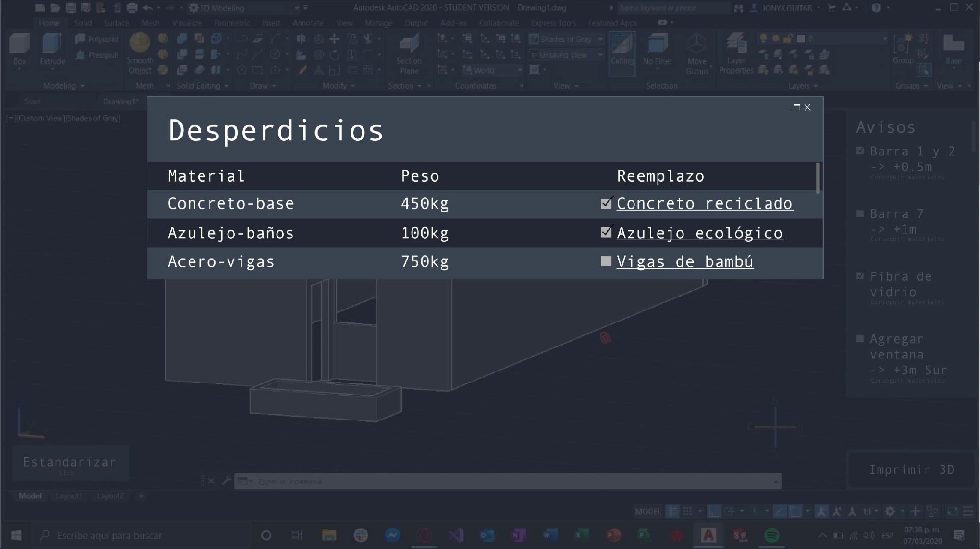Uncheck Concreto reciclado replacement checkbox
This screenshot has width=980, height=549.
tap(606, 204)
